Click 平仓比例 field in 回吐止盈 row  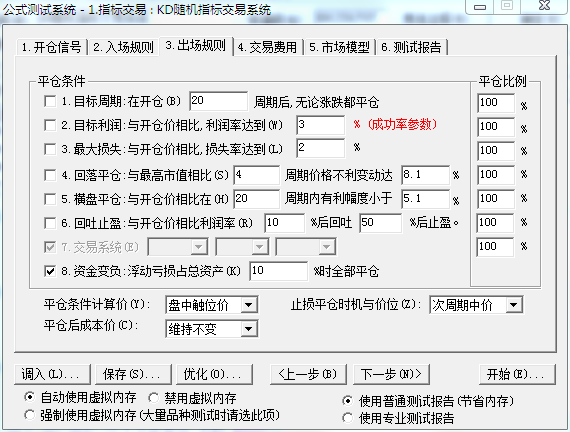click(495, 223)
